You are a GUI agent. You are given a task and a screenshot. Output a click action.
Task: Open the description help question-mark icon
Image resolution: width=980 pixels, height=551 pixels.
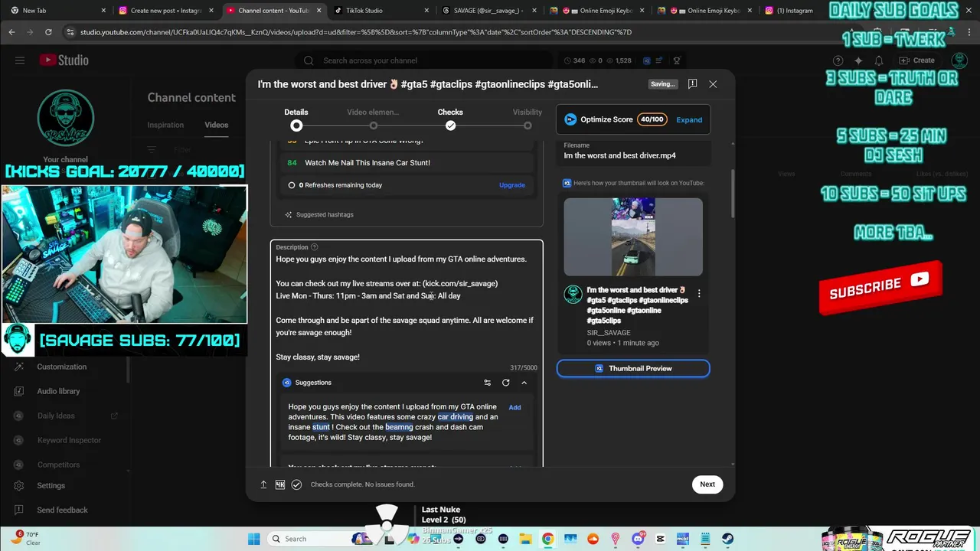point(315,247)
